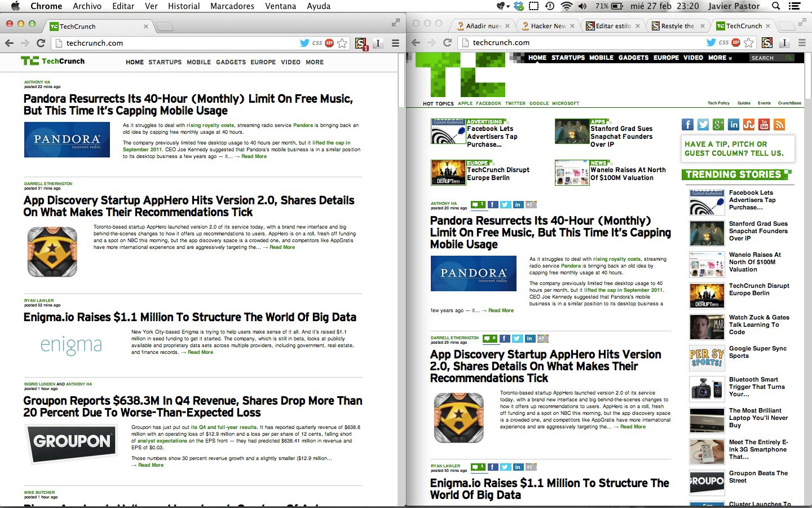Select GADGETS in right window nav
Screen dimensions: 812x508
coord(633,58)
